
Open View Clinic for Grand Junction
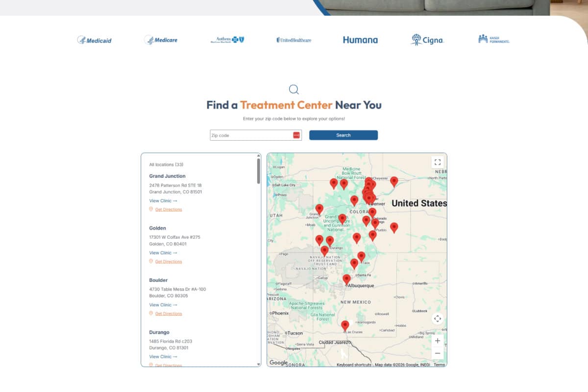(x=163, y=201)
